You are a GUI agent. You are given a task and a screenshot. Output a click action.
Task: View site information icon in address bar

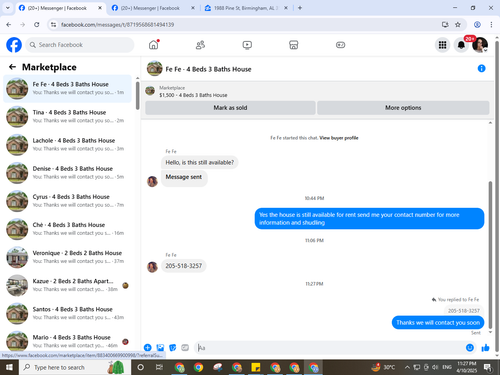[53, 24]
